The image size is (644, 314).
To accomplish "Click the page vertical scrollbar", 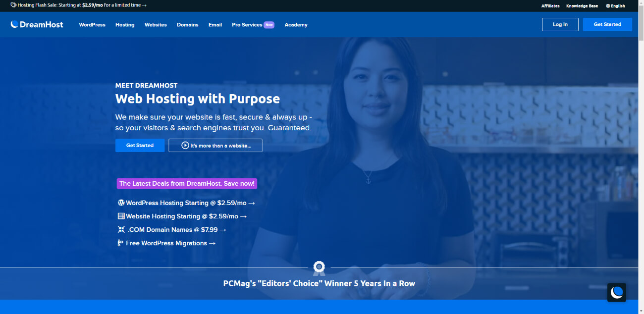I will 641,157.
